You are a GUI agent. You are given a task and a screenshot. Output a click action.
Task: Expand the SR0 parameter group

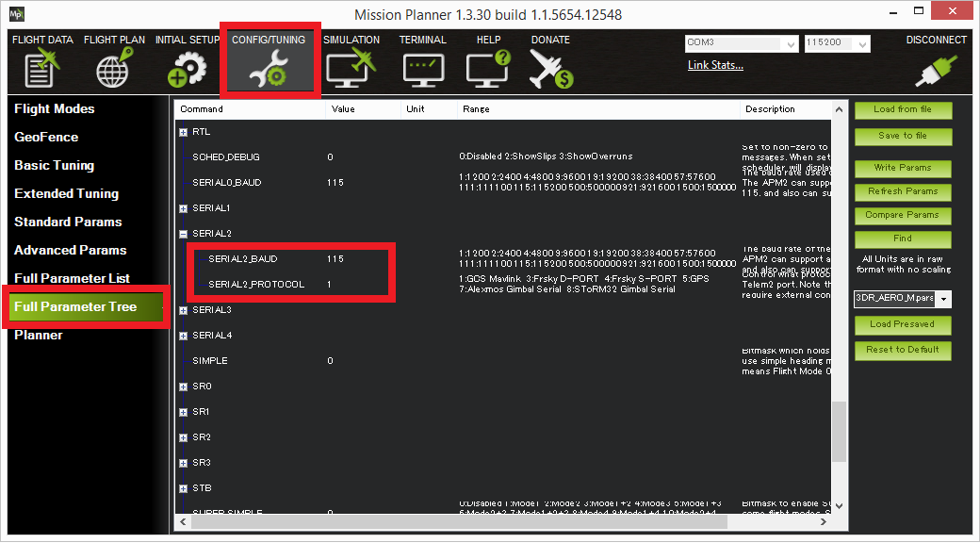tap(184, 387)
